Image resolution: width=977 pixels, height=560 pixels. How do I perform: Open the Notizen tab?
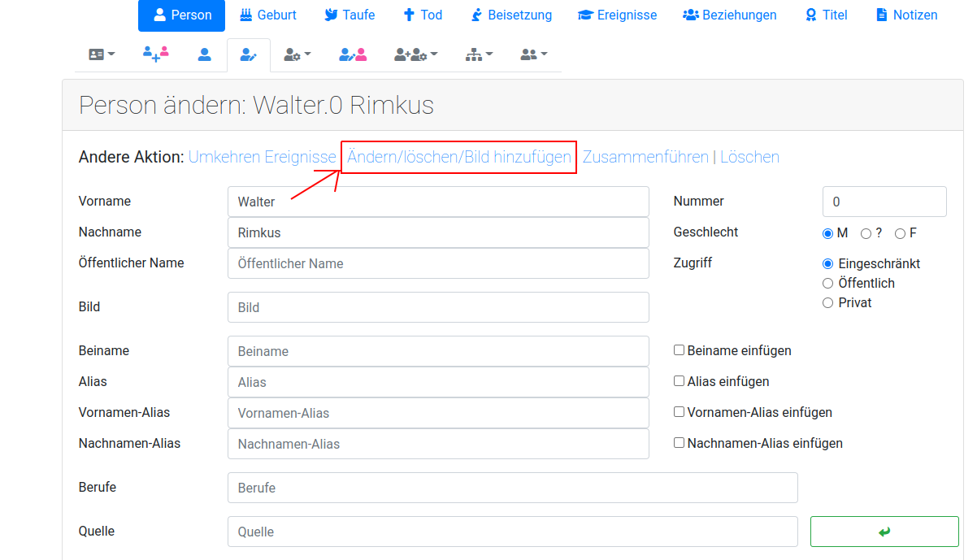(906, 14)
